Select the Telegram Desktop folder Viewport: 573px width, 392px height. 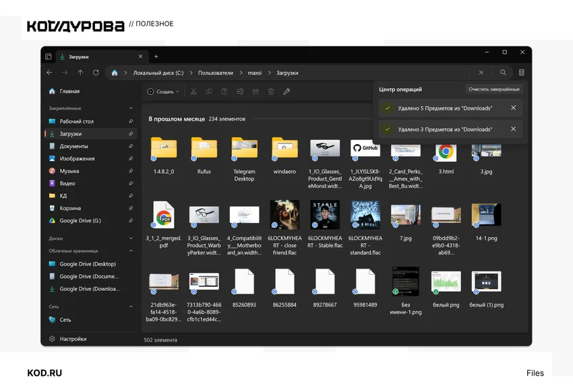pos(244,160)
